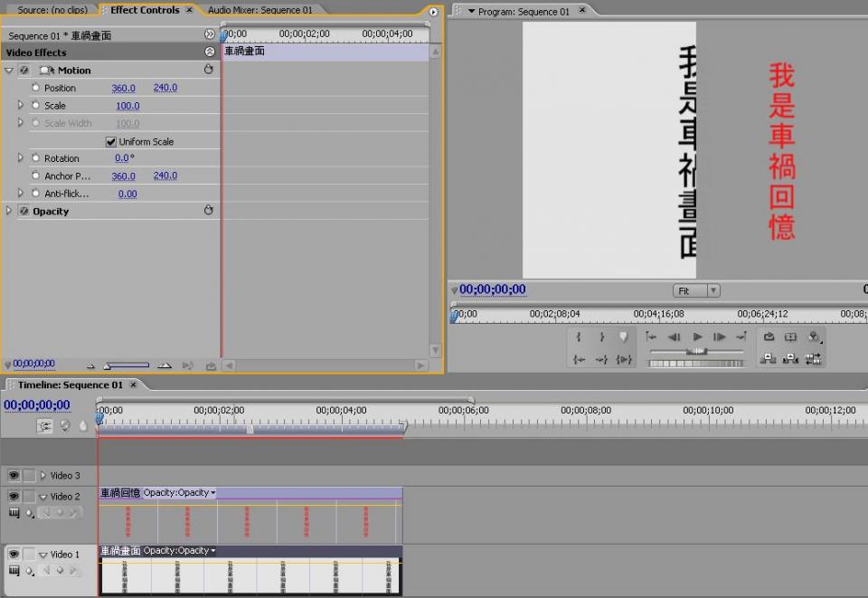Click Step Forward frame button
This screenshot has height=598, width=868.
(720, 337)
